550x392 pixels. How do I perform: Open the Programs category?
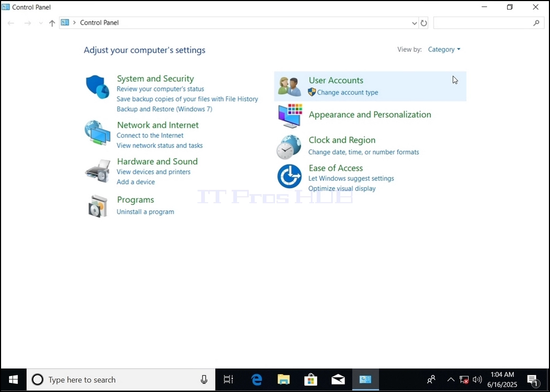135,200
